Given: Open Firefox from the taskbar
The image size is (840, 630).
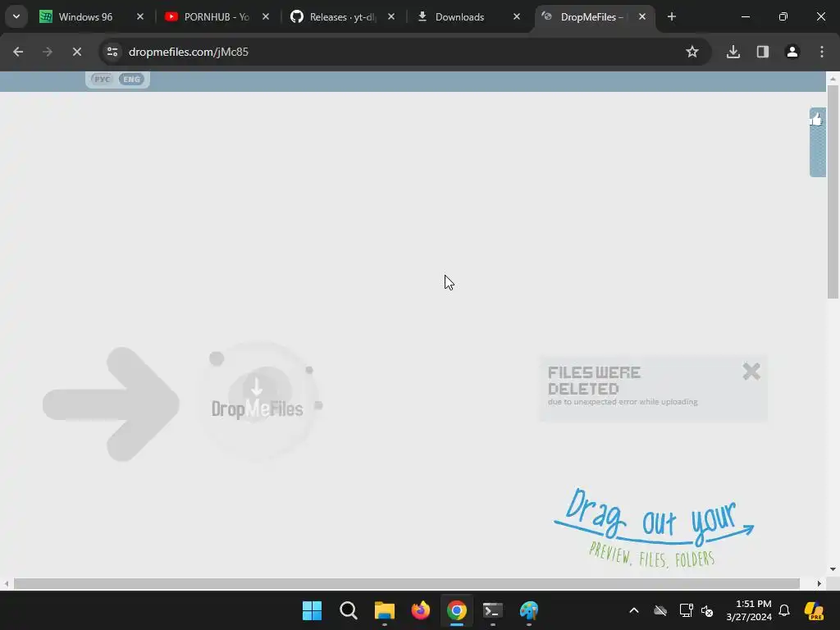Looking at the screenshot, I should (x=421, y=610).
